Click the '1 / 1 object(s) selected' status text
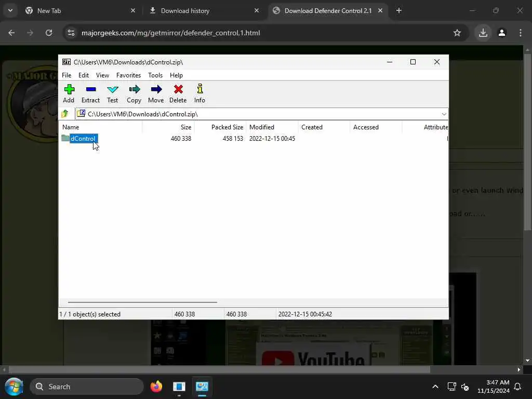The width and height of the screenshot is (532, 399). tap(90, 314)
